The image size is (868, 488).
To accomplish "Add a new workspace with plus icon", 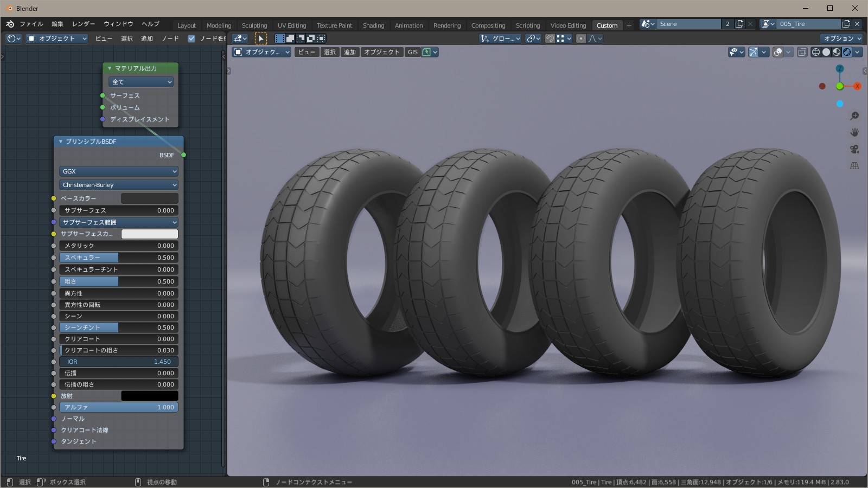I will (x=629, y=25).
